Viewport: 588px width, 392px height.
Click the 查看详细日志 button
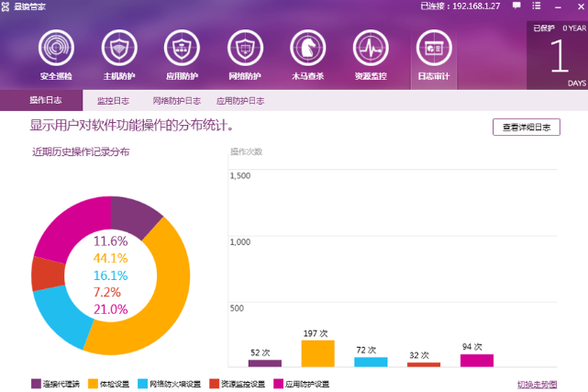click(x=526, y=128)
